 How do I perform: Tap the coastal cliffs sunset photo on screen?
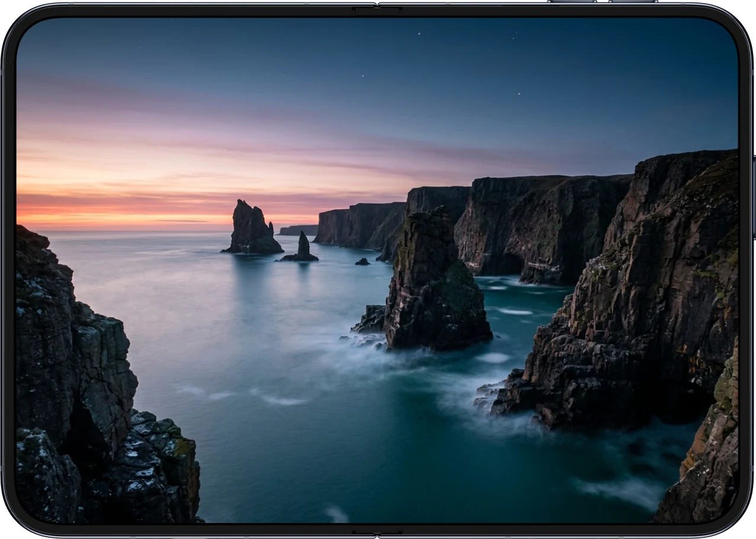[x=377, y=270]
